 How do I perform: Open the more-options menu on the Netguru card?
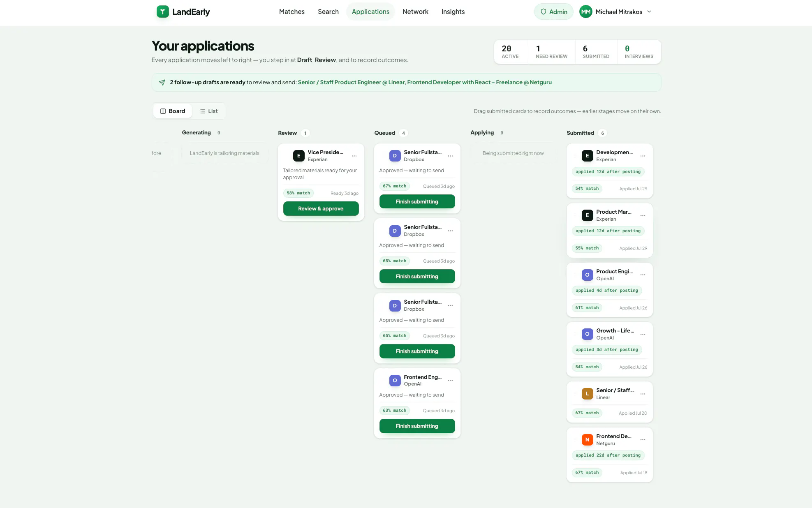(643, 440)
